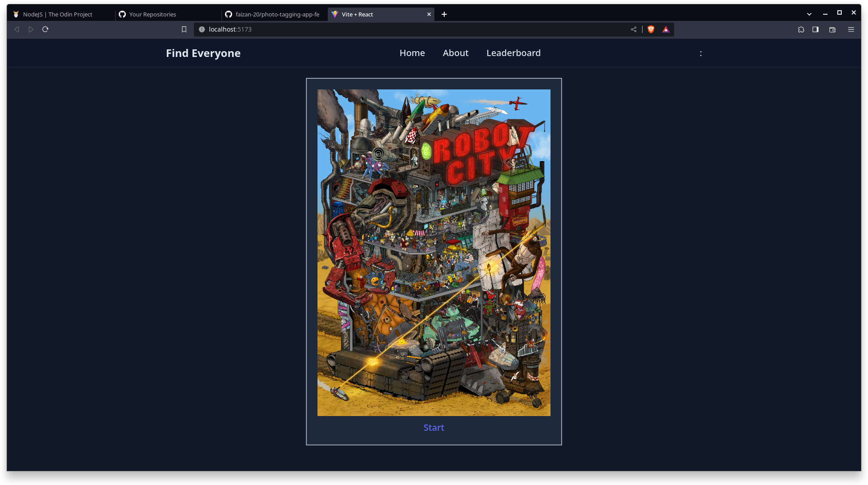
Task: Open a new browser tab
Action: click(x=444, y=14)
